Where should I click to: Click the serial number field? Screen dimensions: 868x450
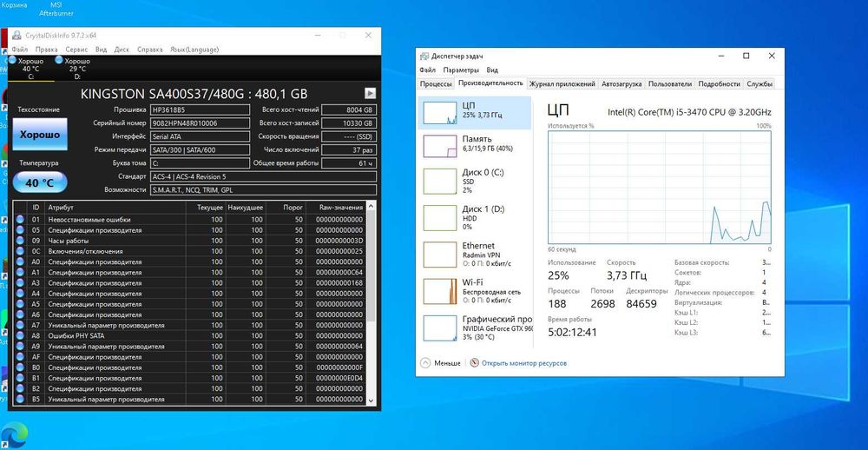200,123
